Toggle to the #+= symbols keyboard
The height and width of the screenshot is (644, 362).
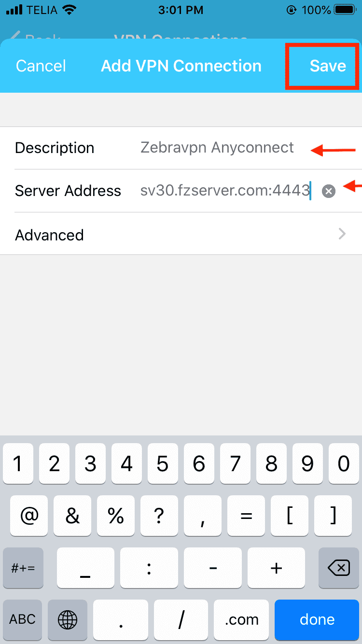(23, 568)
